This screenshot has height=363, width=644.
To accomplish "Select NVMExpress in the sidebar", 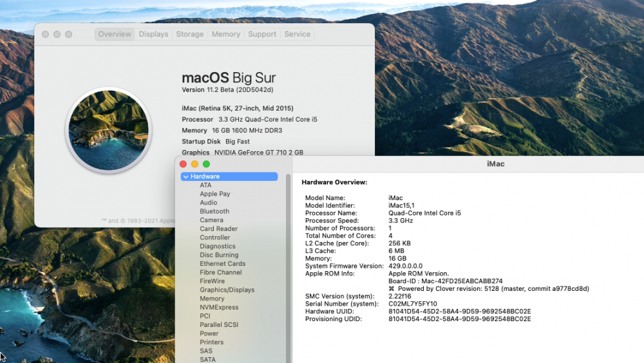I will click(x=219, y=307).
